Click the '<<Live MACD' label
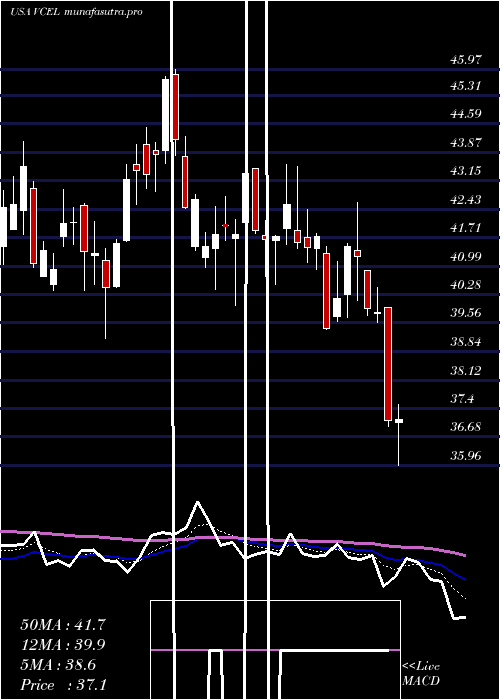 coord(421,673)
